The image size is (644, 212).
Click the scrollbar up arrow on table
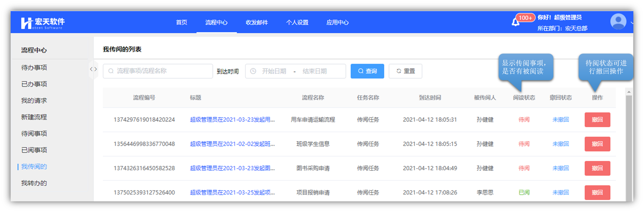click(x=629, y=92)
